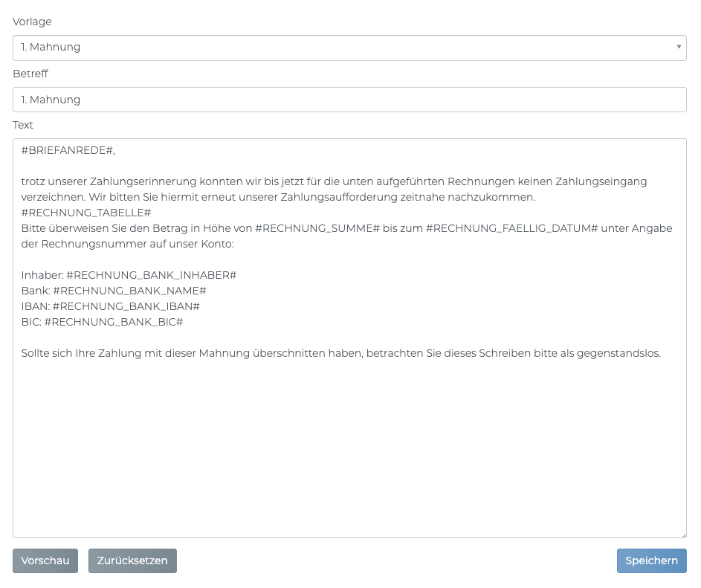Click the Vorlage field label
This screenshot has height=588, width=701.
coord(32,22)
